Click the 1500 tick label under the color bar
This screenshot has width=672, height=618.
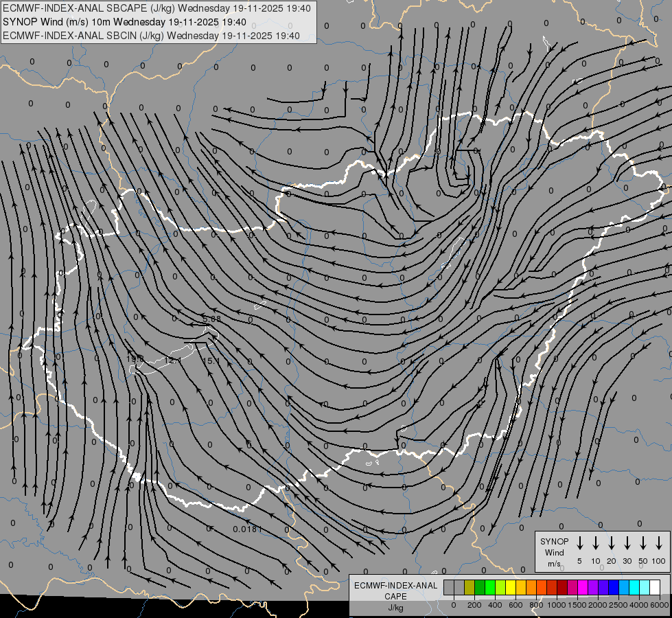coord(577,605)
